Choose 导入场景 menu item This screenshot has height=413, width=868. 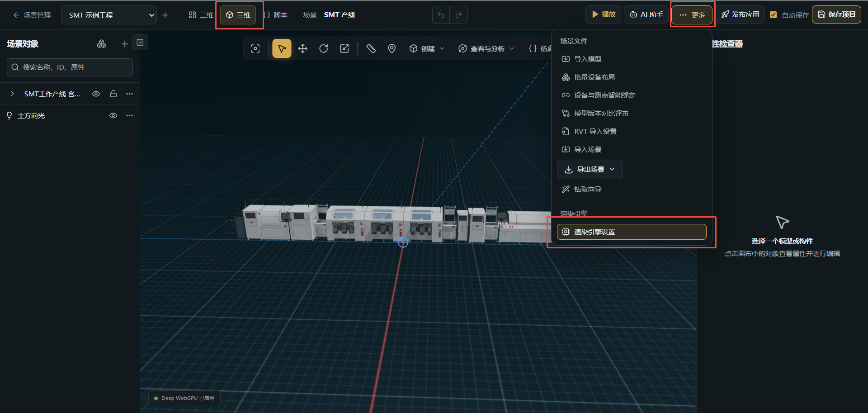[632, 149]
